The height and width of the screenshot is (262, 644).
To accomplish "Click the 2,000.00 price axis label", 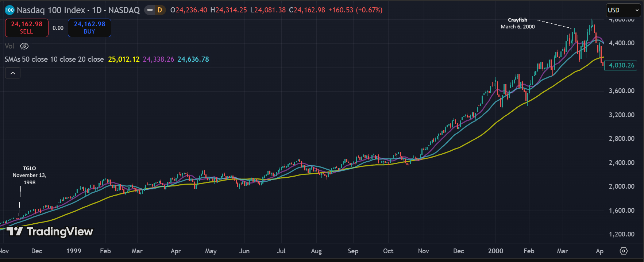I will pos(621,186).
